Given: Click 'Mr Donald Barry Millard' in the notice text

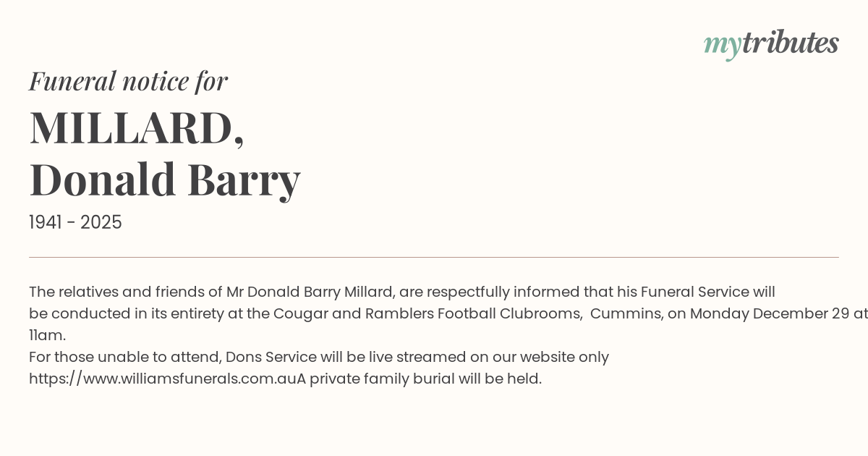Looking at the screenshot, I should pos(310,292).
